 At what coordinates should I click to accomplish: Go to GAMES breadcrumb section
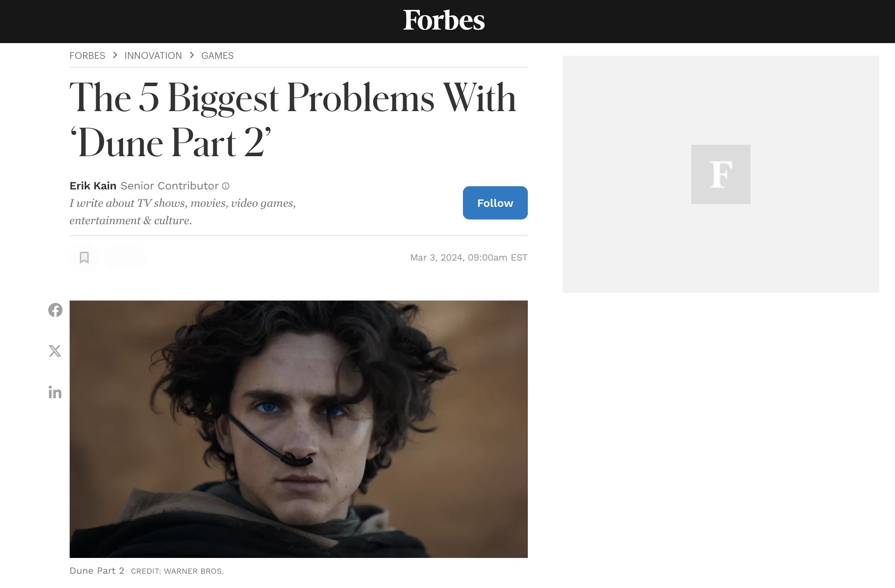pos(217,56)
